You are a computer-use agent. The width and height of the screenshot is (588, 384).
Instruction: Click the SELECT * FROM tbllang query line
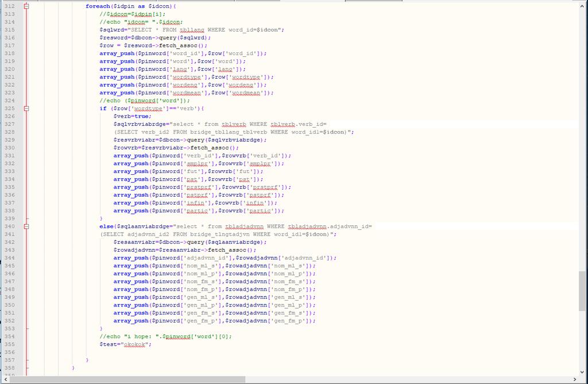click(192, 30)
